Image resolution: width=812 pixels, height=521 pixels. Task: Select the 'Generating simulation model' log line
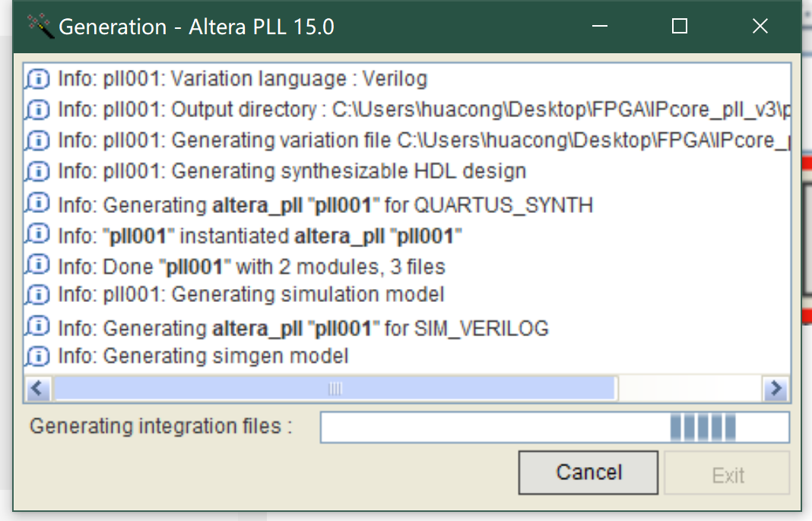(x=251, y=294)
